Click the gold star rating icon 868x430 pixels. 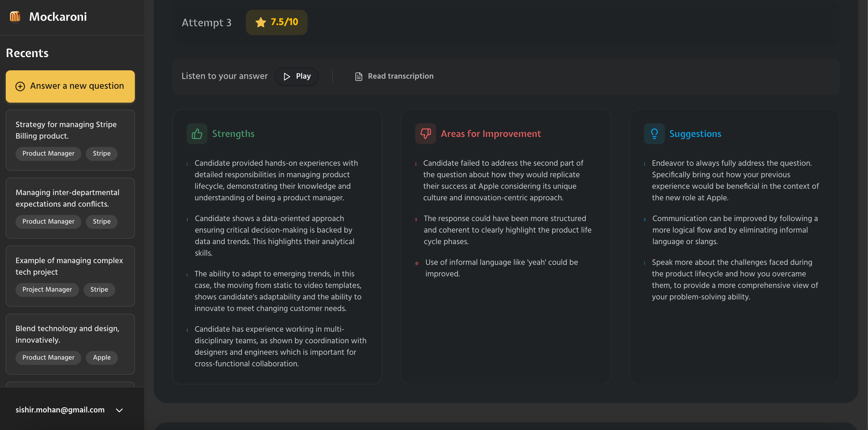click(261, 22)
